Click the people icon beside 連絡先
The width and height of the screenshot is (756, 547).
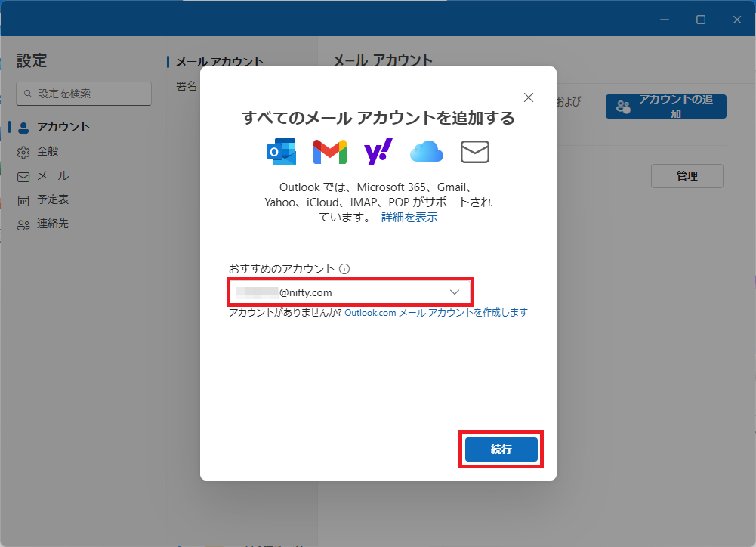point(23,225)
